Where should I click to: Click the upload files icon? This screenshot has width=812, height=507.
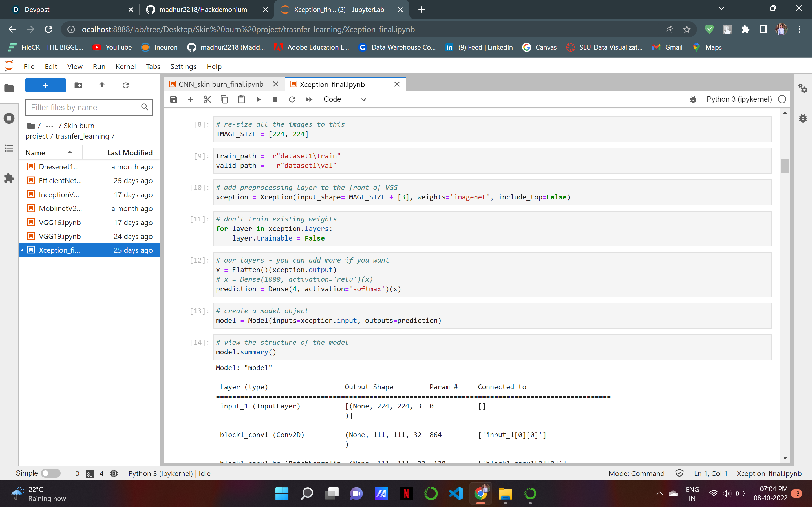102,85
